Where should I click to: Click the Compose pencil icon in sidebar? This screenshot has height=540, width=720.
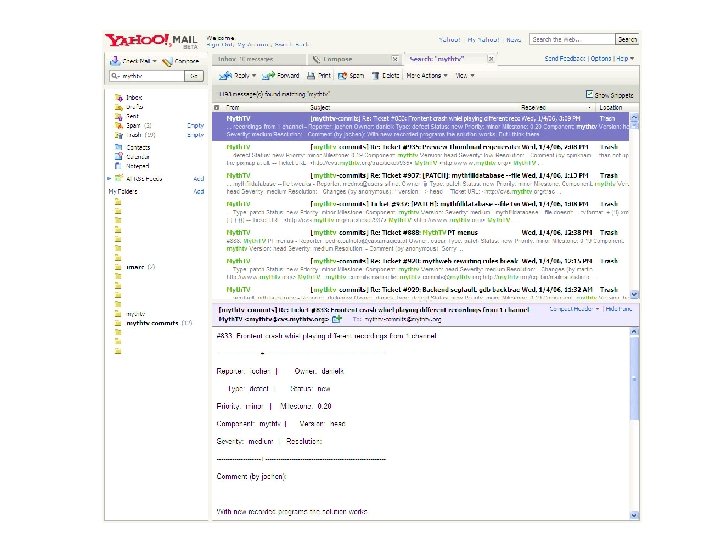coord(168,61)
